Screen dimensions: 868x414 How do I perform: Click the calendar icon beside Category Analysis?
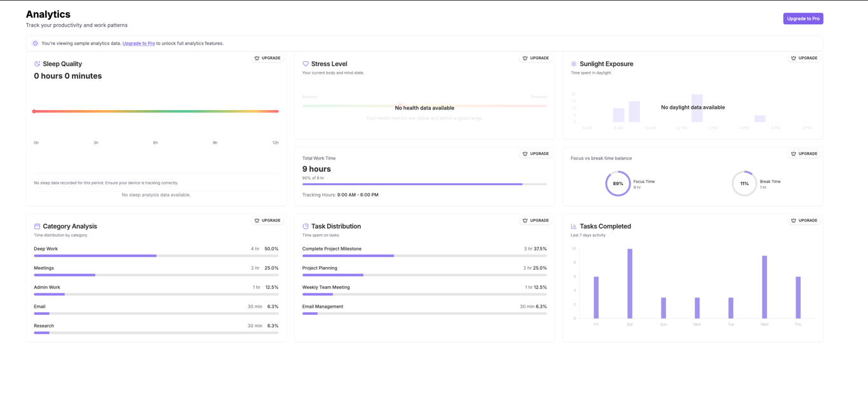tap(37, 226)
